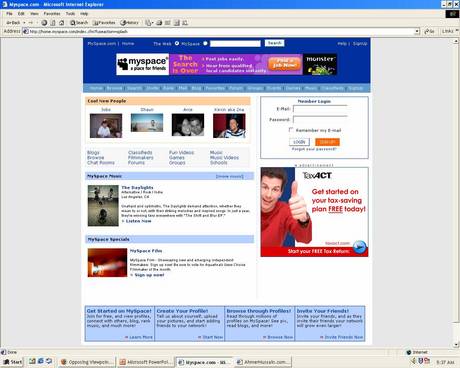
Task: Expand the address bar dropdown arrow
Action: click(417, 31)
